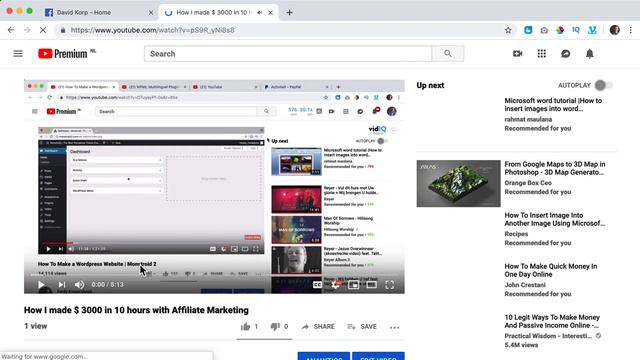Open more actions three-dot menu
This screenshot has height=360, width=640.
[394, 327]
